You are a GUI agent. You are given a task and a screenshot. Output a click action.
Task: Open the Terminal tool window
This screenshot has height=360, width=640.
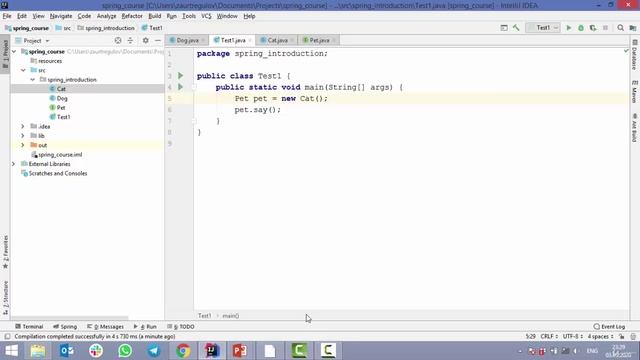click(x=29, y=327)
